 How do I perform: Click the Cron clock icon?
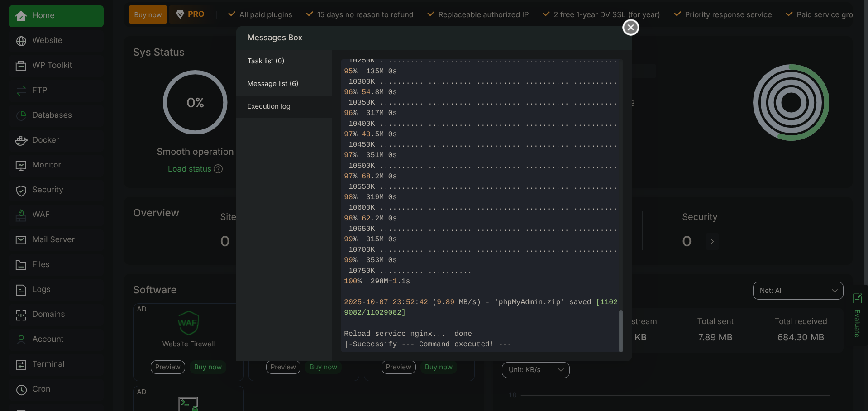point(21,389)
